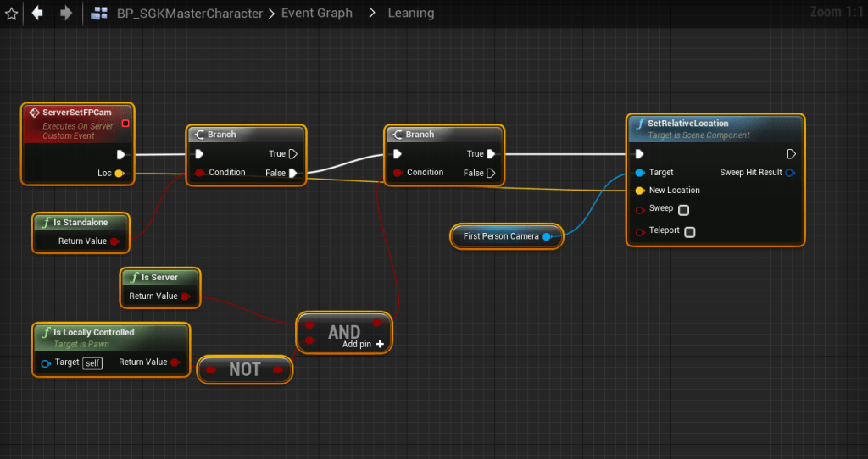Click the yellow Loc output pin
868x459 pixels.
120,174
